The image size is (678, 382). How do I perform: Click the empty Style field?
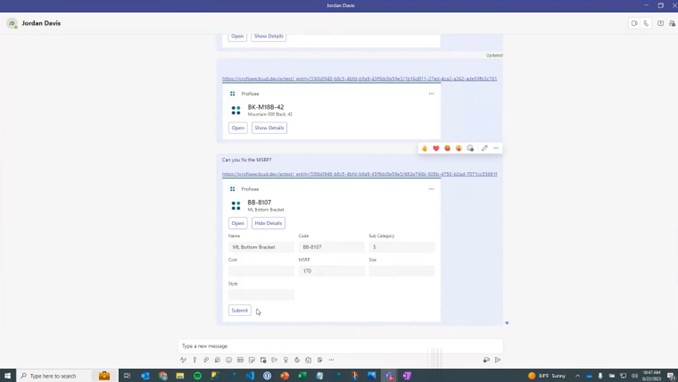[261, 295]
